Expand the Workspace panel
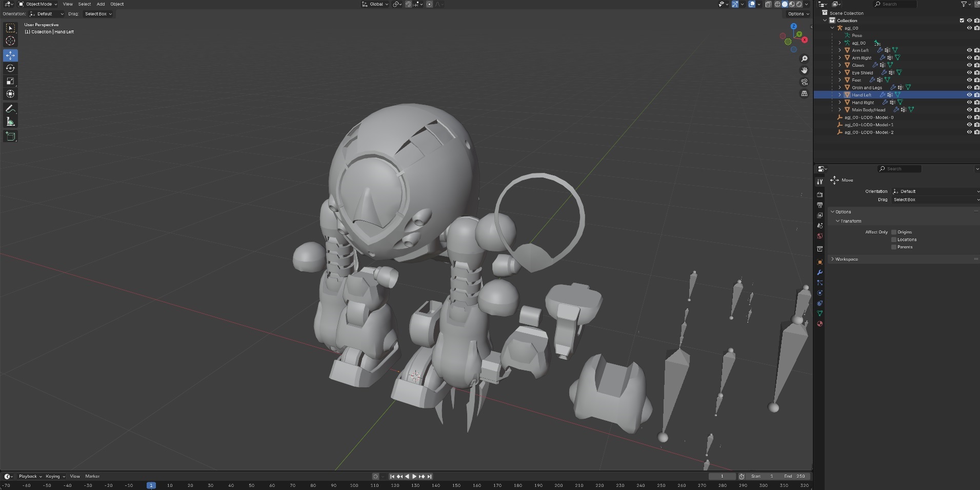This screenshot has width=980, height=490. (846, 259)
